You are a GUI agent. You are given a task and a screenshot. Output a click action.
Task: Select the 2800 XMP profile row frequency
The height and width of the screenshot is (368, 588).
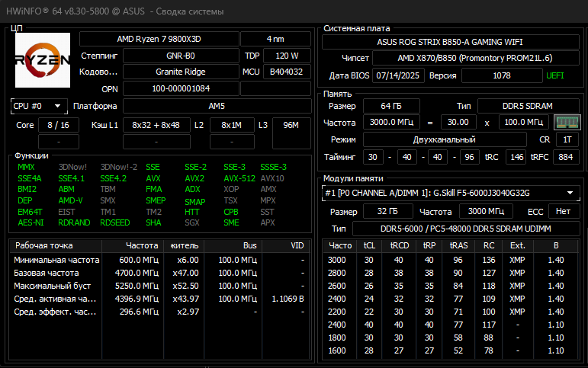[337, 273]
